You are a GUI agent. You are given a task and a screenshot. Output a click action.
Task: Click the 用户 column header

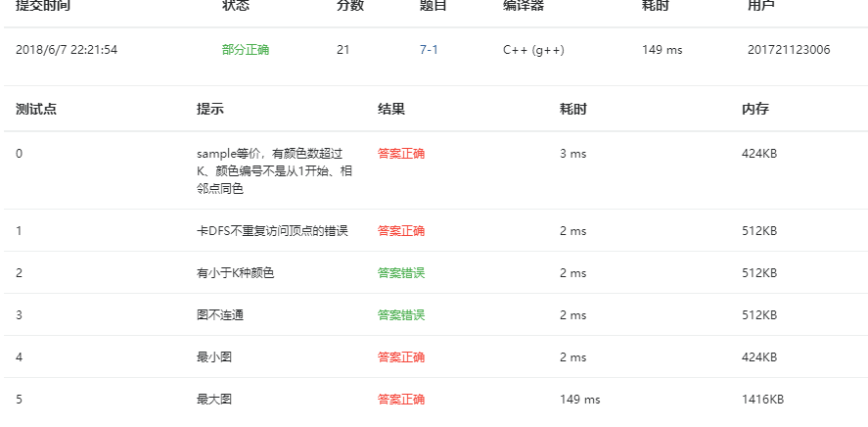pyautogui.click(x=761, y=6)
